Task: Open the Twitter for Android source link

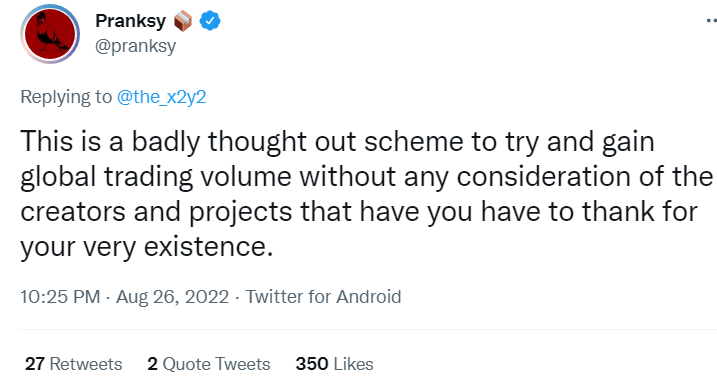Action: coord(323,297)
